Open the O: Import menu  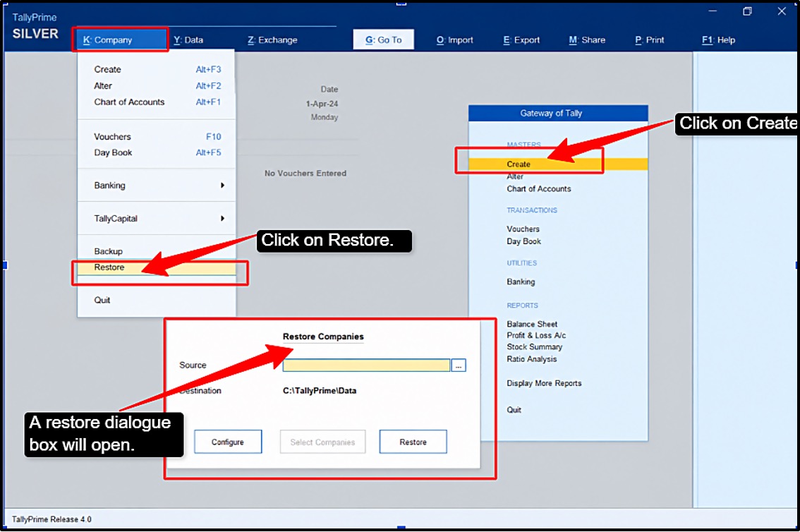[x=454, y=40]
